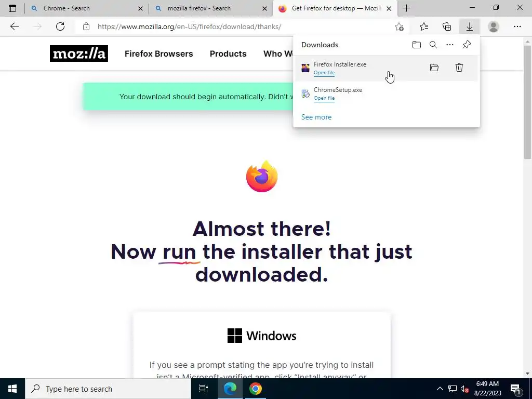The height and width of the screenshot is (399, 532).
Task: Open the tab actions menu icon
Action: tap(12, 8)
